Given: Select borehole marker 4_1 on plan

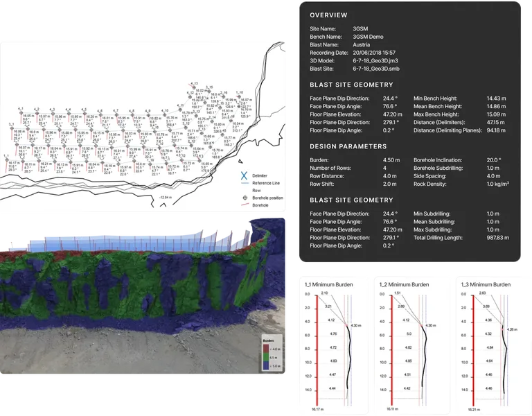Looking at the screenshot, I should click(21, 113).
